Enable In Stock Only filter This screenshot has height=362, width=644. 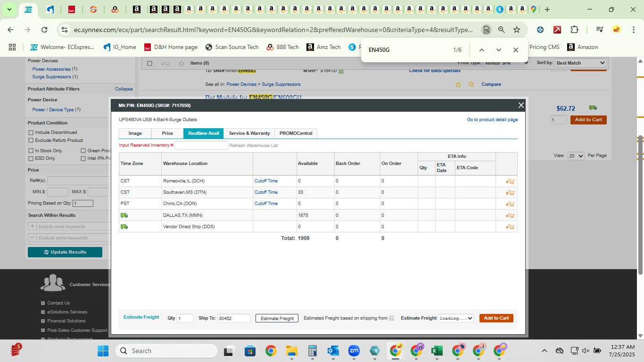[31, 151]
